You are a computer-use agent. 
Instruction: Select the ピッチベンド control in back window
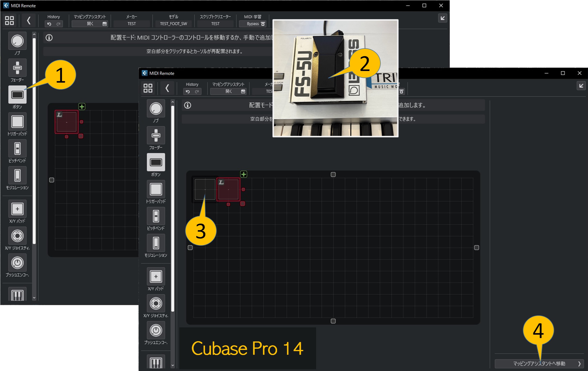click(17, 148)
